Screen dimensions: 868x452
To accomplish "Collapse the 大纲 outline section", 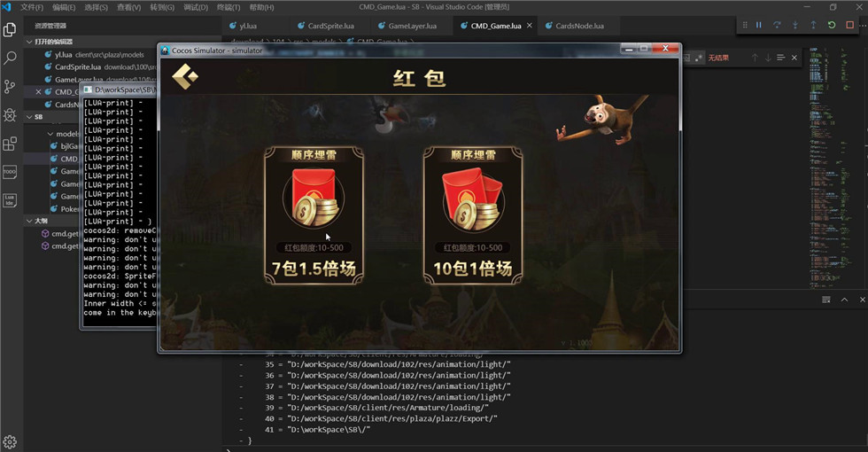I will [x=29, y=221].
